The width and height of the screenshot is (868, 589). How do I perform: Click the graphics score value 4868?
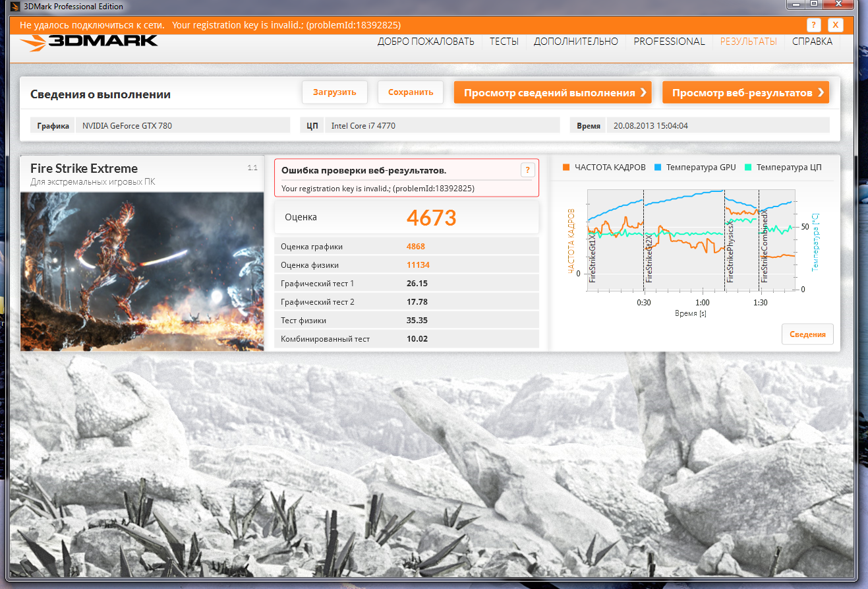[416, 247]
